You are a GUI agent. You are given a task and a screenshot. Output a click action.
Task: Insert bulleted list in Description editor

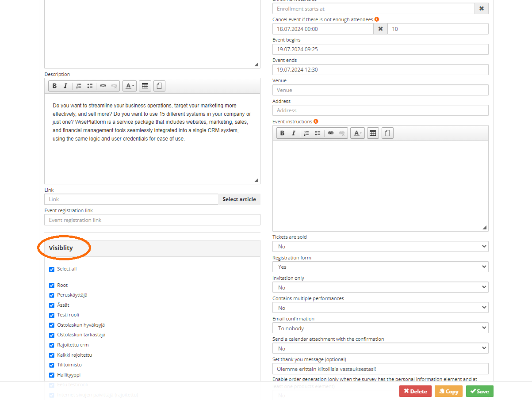click(90, 86)
